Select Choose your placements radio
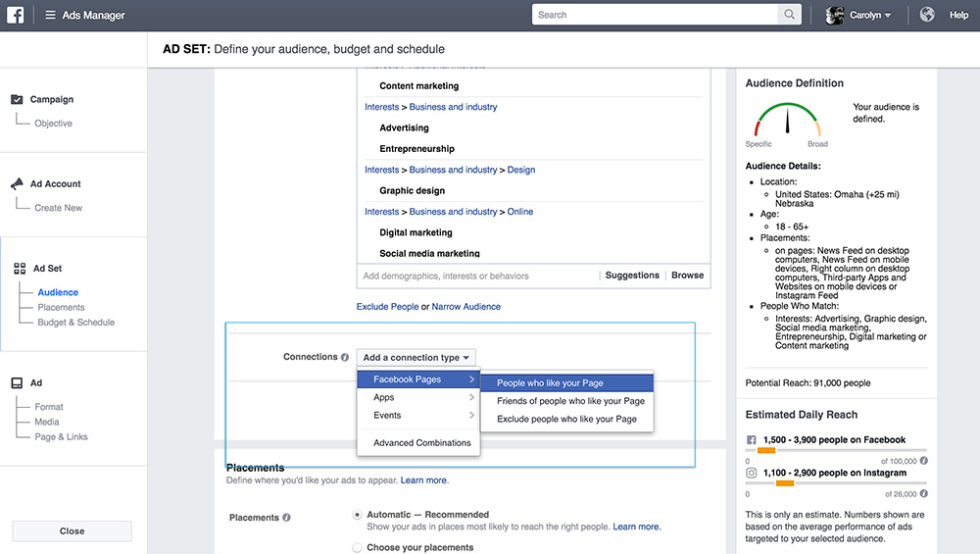This screenshot has width=980, height=554. tap(357, 548)
